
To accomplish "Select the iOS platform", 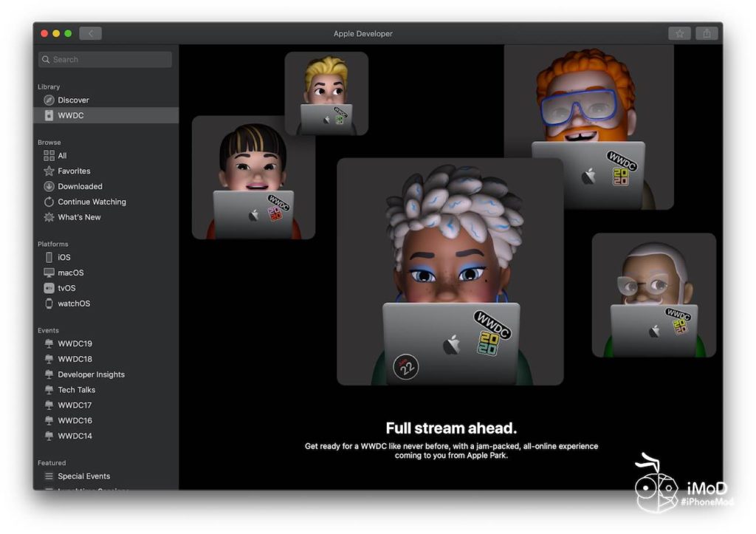I will pyautogui.click(x=64, y=257).
